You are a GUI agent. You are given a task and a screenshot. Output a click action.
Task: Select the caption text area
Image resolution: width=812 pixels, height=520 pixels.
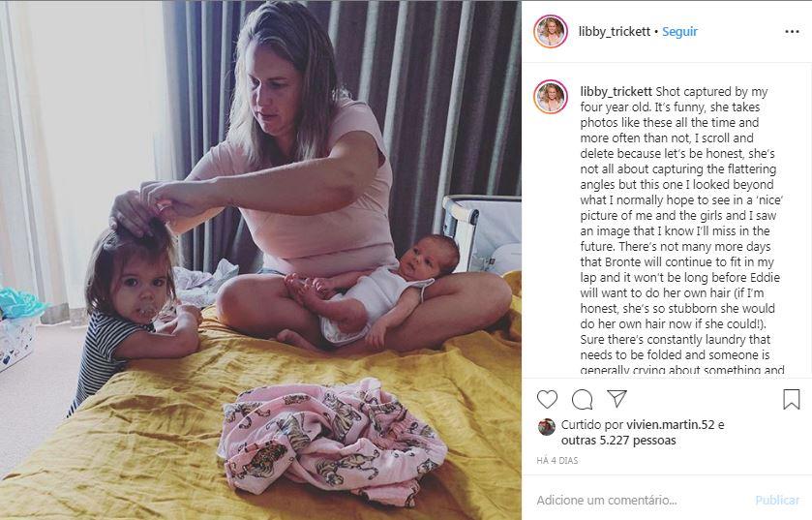pyautogui.click(x=682, y=229)
